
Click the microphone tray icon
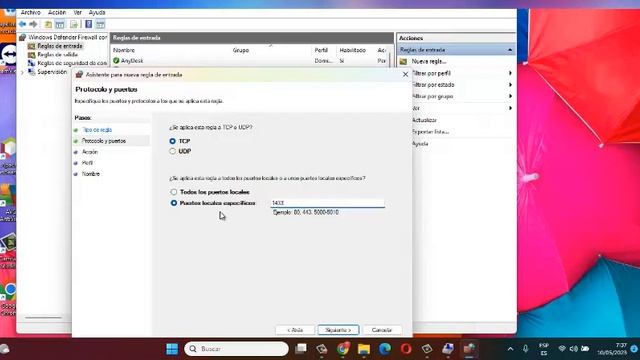coord(526,349)
